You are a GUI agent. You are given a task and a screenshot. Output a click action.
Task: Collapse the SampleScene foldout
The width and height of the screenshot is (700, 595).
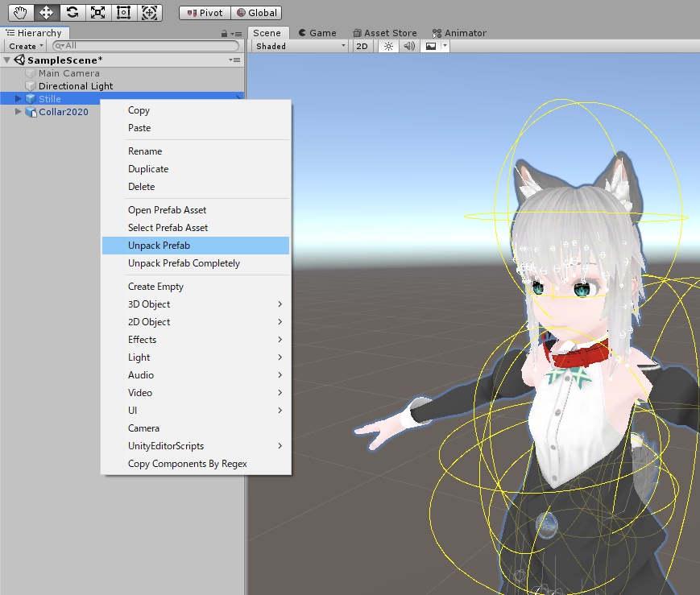[x=7, y=60]
